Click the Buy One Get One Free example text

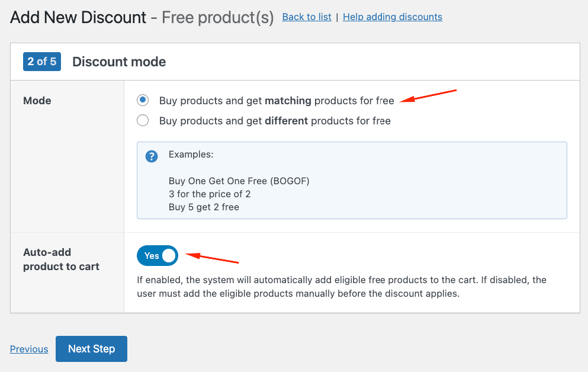point(239,180)
